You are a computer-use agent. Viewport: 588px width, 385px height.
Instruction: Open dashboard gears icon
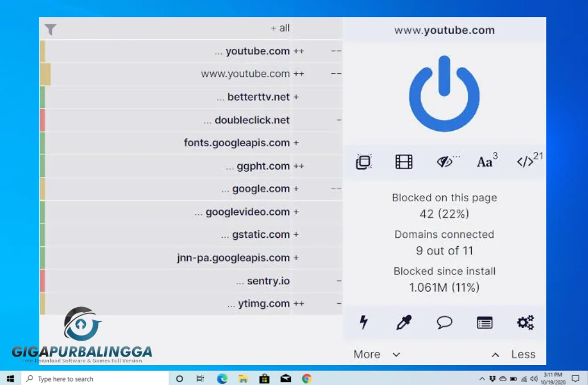(x=525, y=322)
